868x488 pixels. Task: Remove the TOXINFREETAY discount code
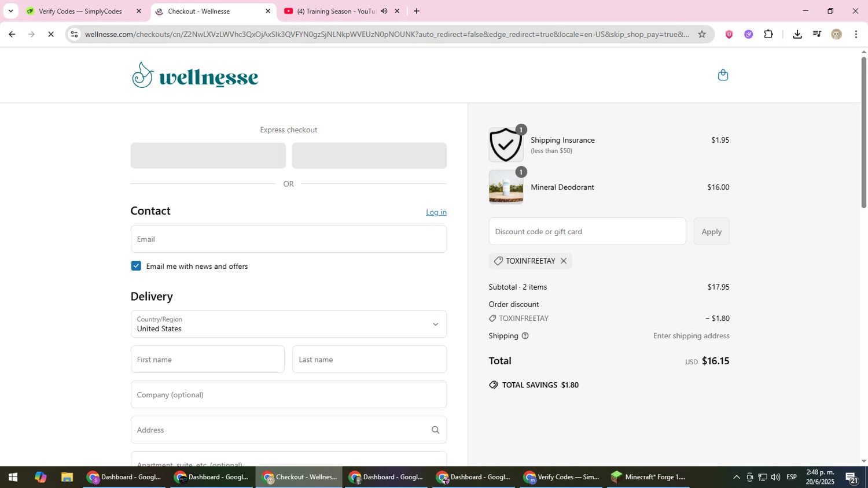click(564, 261)
